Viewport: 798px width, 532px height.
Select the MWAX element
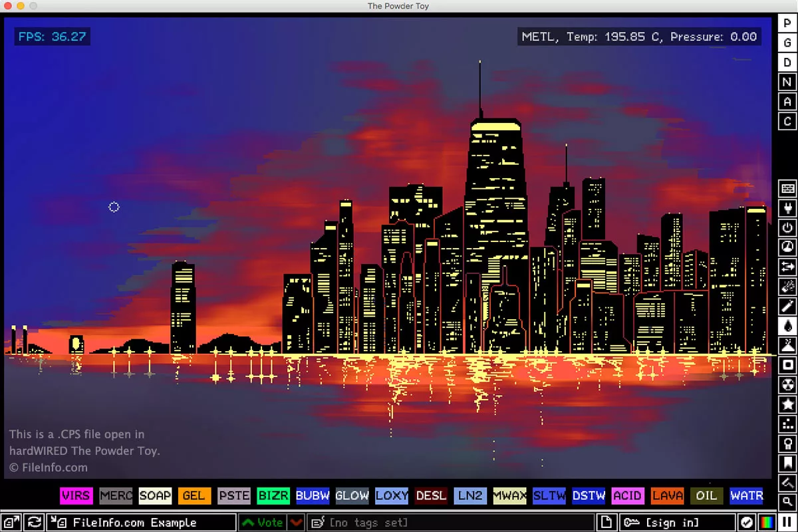tap(509, 495)
